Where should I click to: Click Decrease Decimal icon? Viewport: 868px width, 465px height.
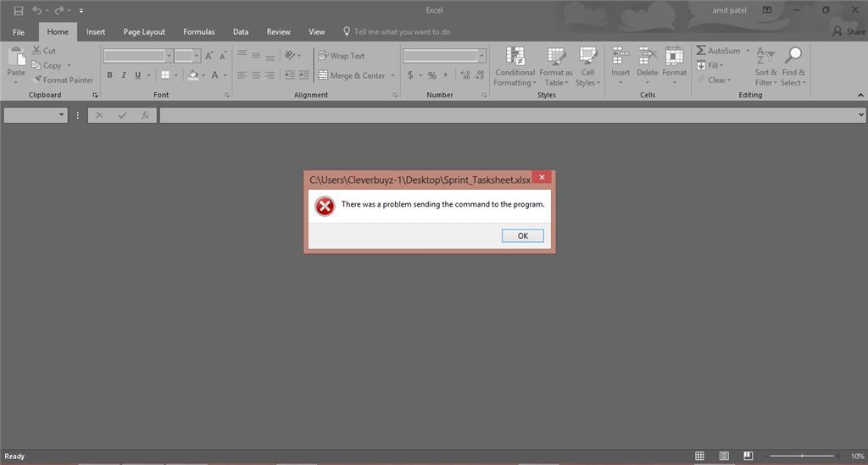coord(480,75)
